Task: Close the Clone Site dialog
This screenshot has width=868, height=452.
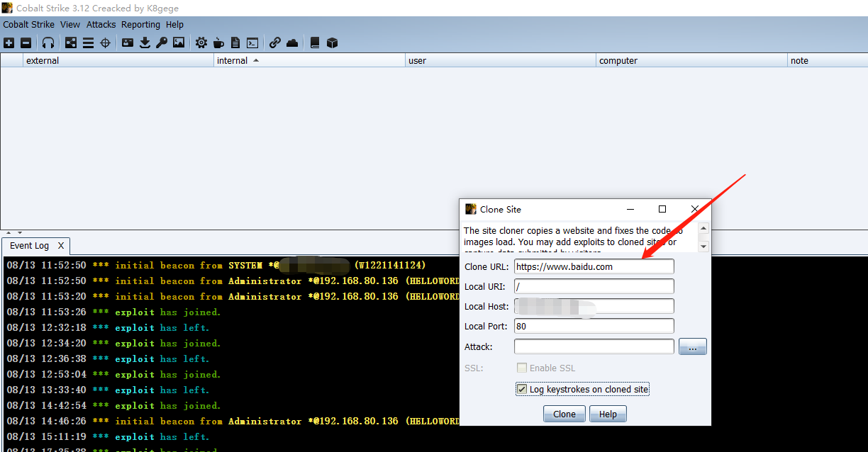Action: 695,209
